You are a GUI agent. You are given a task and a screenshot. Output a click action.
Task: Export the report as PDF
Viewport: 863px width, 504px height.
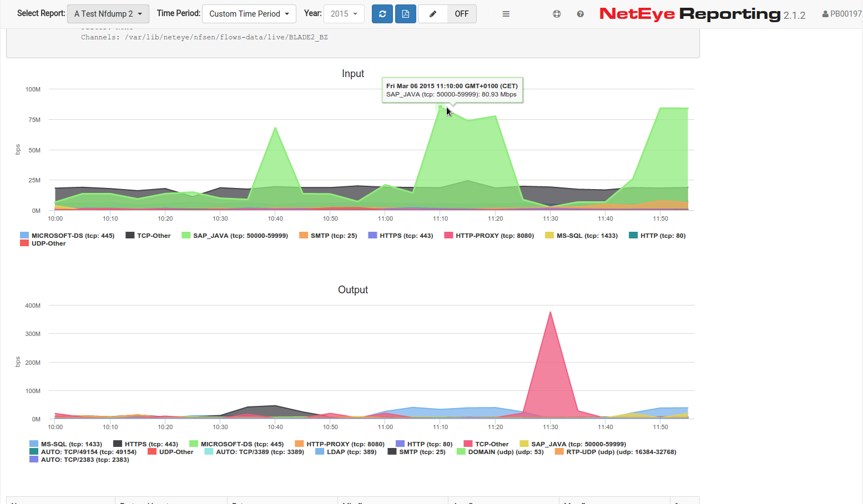(406, 14)
